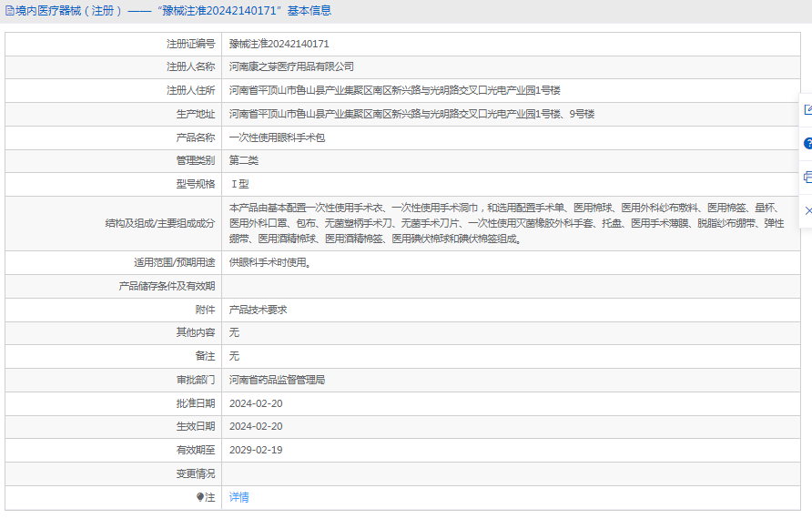The width and height of the screenshot is (812, 519).
Task: Open the help question mark icon
Action: (x=807, y=143)
